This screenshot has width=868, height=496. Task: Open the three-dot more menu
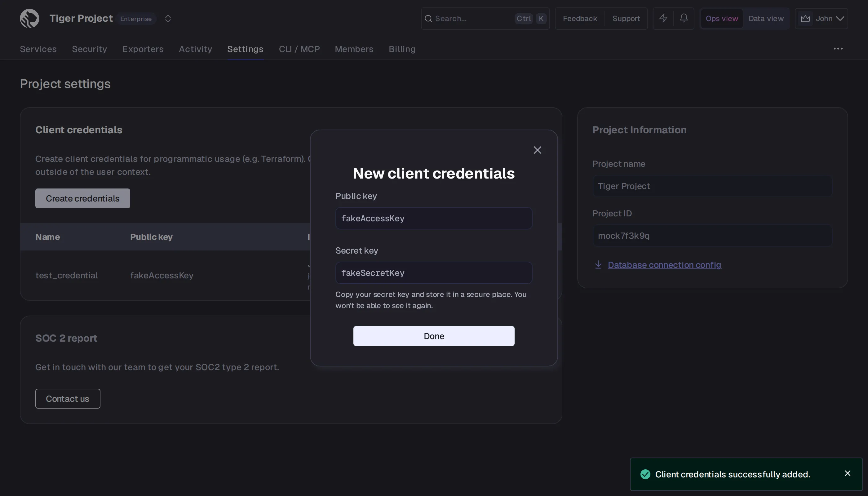pos(838,49)
